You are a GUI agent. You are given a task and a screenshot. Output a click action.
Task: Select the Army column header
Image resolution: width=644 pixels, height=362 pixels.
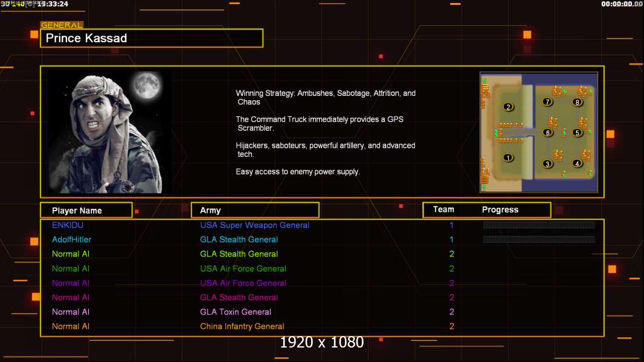click(255, 211)
